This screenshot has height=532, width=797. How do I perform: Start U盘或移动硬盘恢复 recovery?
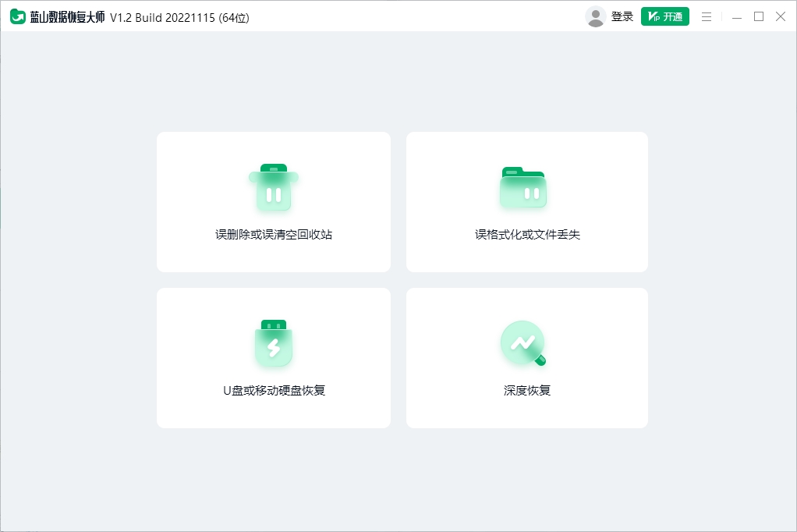(x=273, y=357)
